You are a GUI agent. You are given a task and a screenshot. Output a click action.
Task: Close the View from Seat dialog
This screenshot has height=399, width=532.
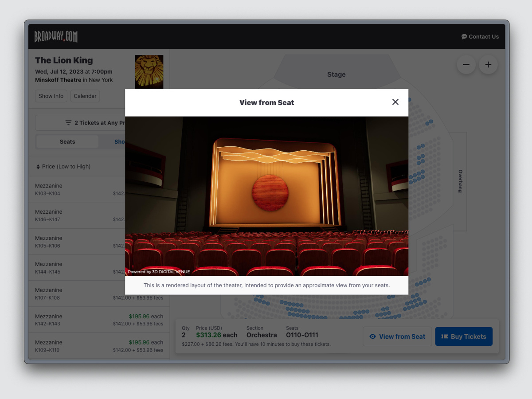pyautogui.click(x=395, y=102)
